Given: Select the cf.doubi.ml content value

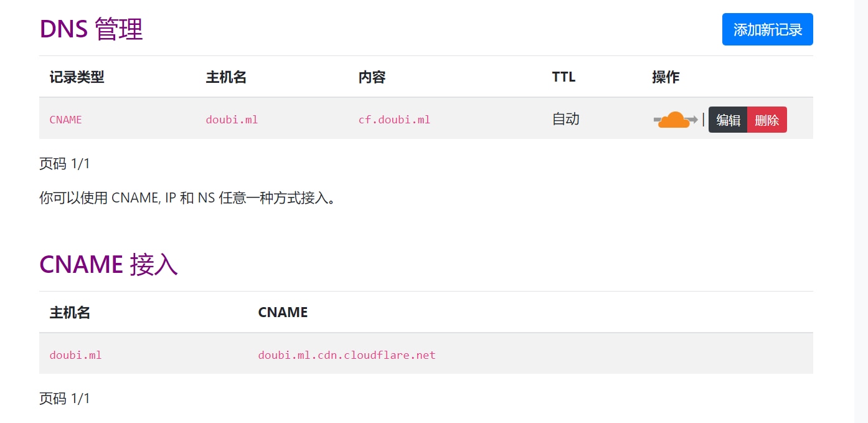Looking at the screenshot, I should [394, 120].
